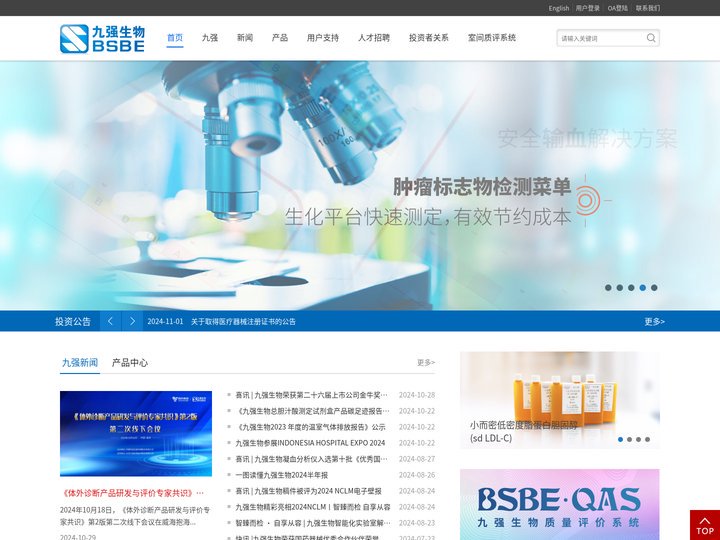
Task: Open news 九强生物荣获第二十六届上市公司金牛奖
Action: [311, 395]
